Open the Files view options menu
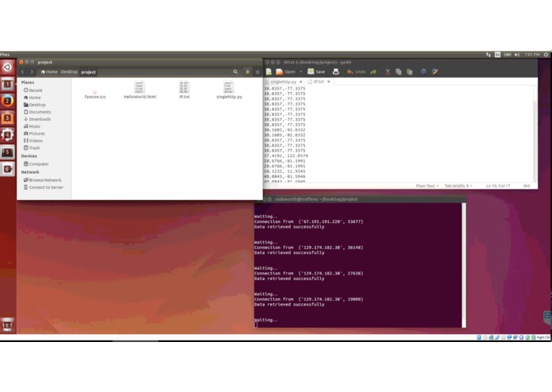The image size is (552, 392). [257, 71]
